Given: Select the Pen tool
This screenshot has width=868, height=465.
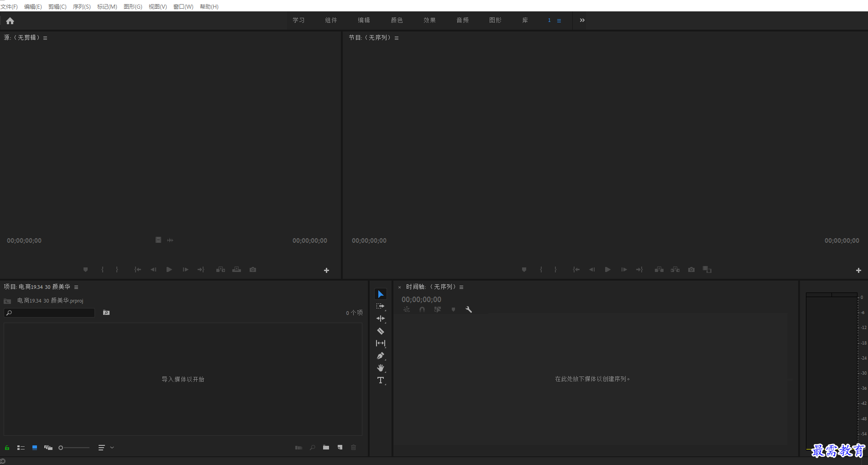Looking at the screenshot, I should click(x=381, y=355).
